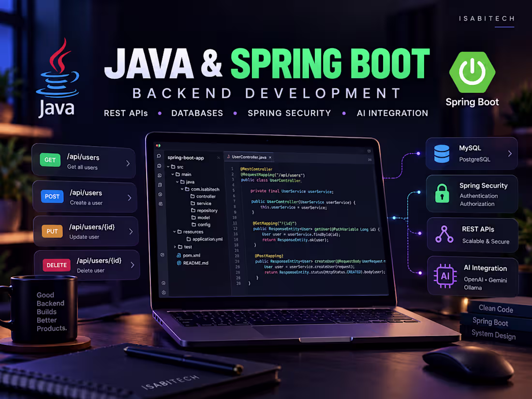Click the com.isabitech package folder icon
This screenshot has width=532, height=399.
coord(187,189)
